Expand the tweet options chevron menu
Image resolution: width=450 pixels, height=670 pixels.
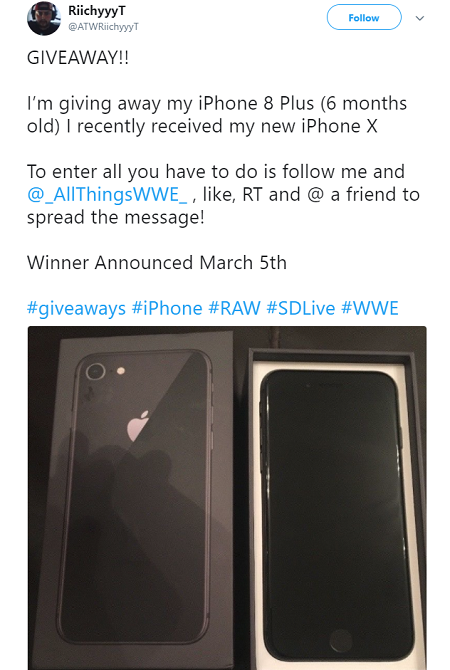tap(420, 18)
